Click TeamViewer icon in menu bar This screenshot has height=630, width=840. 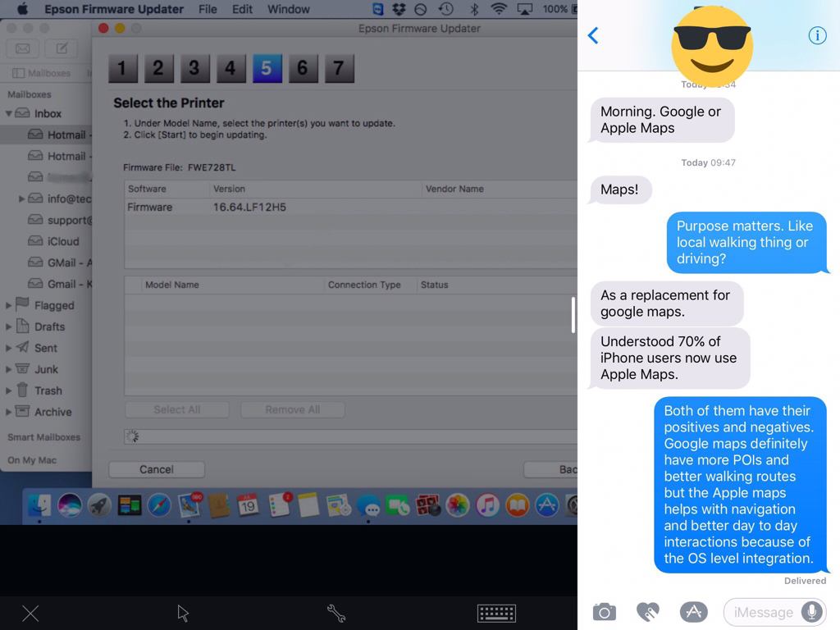377,9
